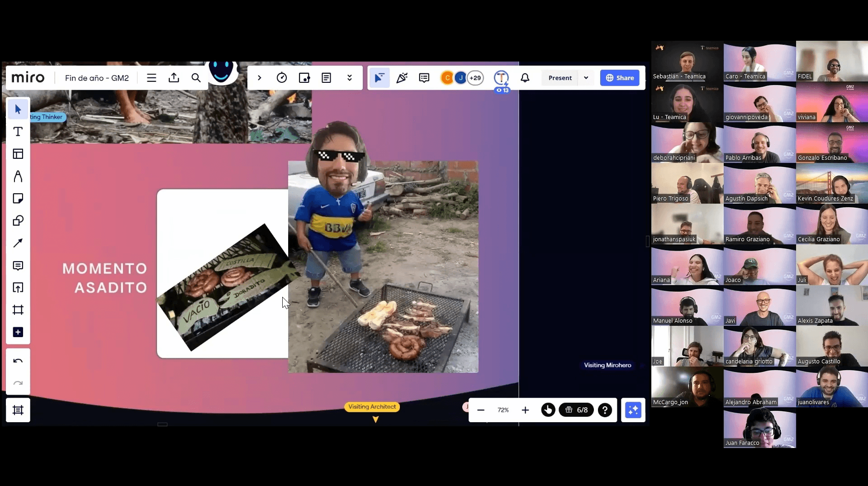Screen dimensions: 868x486
Task: Click collaborator avatar C
Action: pyautogui.click(x=447, y=78)
